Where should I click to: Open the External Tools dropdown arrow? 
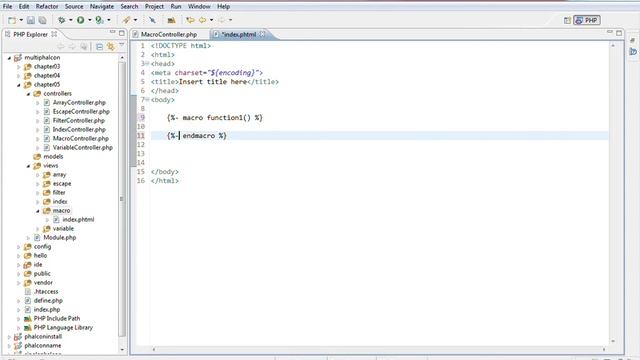pyautogui.click(x=109, y=20)
